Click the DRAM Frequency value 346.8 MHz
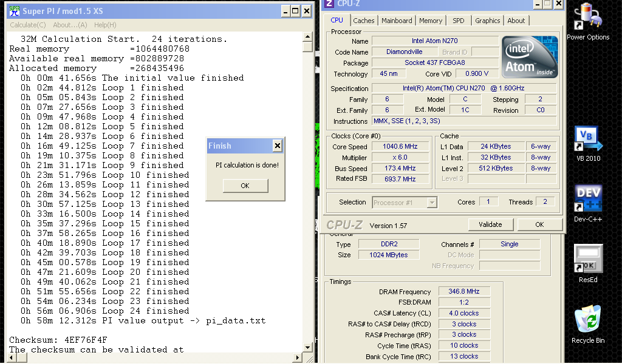Image resolution: width=622 pixels, height=364 pixels. [464, 292]
